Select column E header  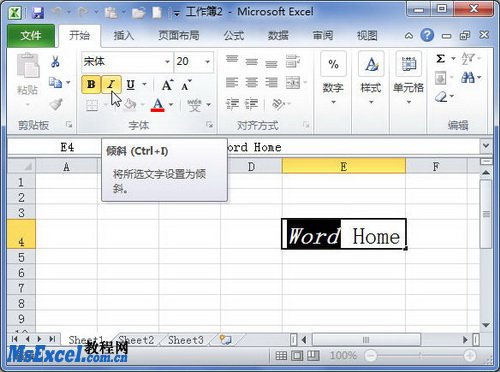point(344,166)
